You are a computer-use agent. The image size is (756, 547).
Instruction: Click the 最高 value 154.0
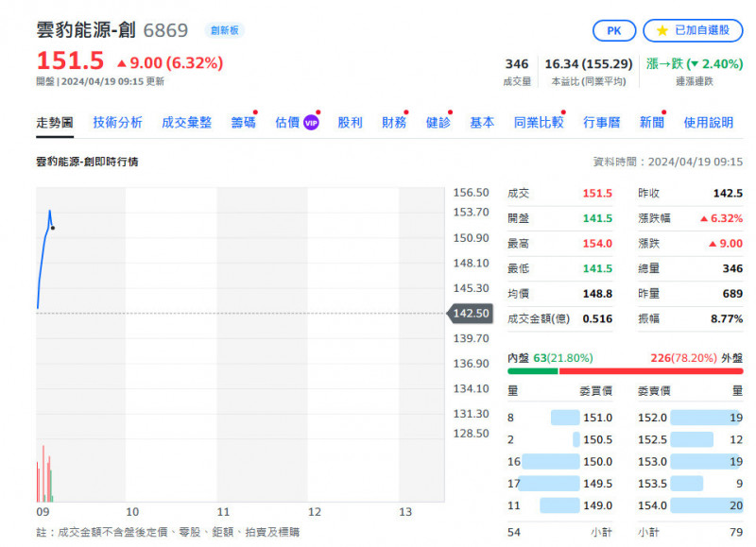pos(597,244)
